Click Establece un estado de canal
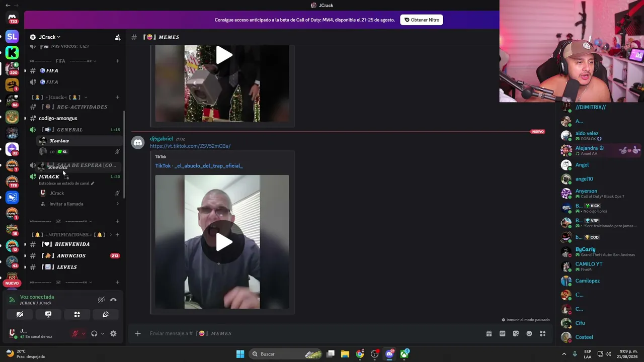Viewport: 644px width, 362px height. [x=66, y=184]
